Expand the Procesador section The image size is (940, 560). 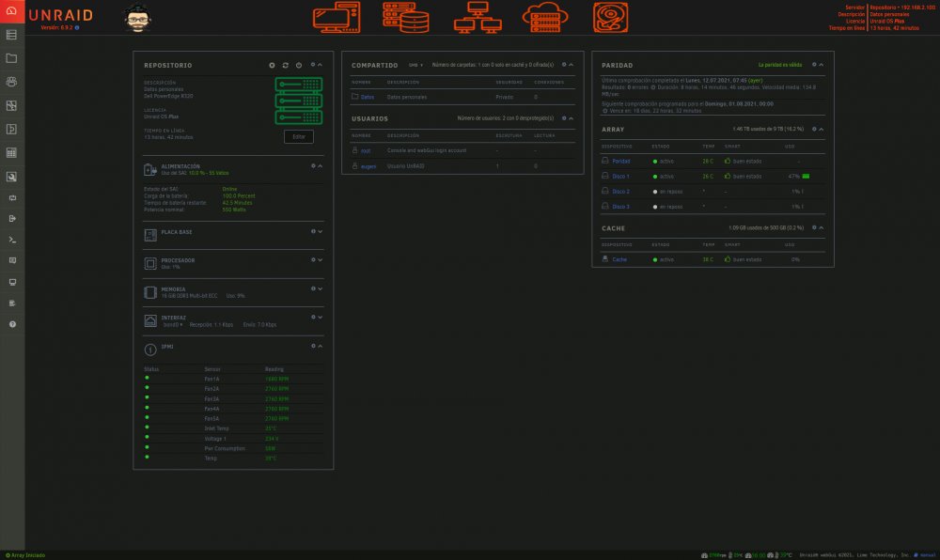tap(321, 260)
